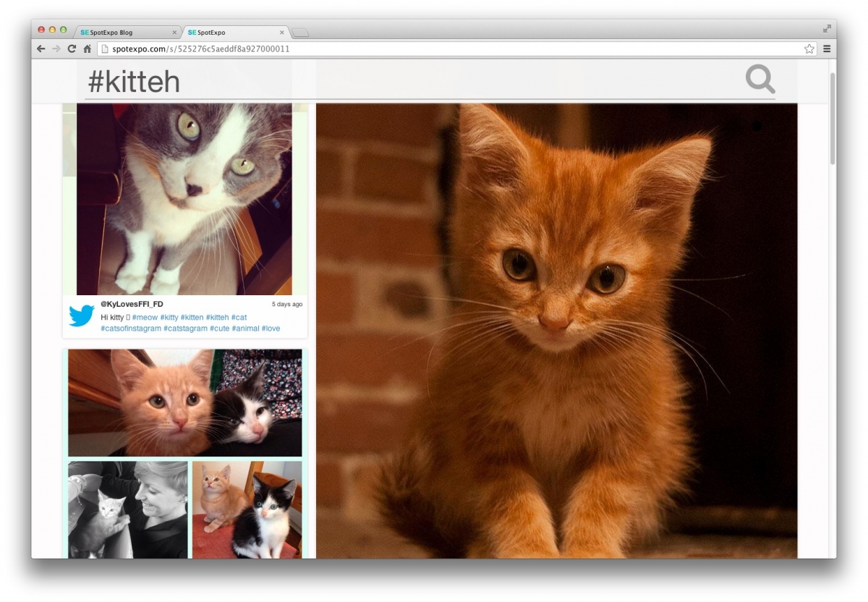Open the large orange kitten photo

pyautogui.click(x=556, y=331)
